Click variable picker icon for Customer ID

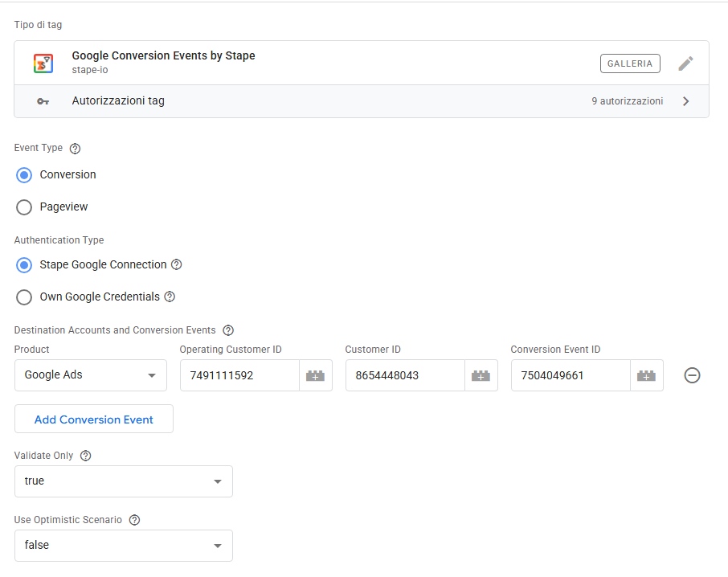(x=481, y=375)
